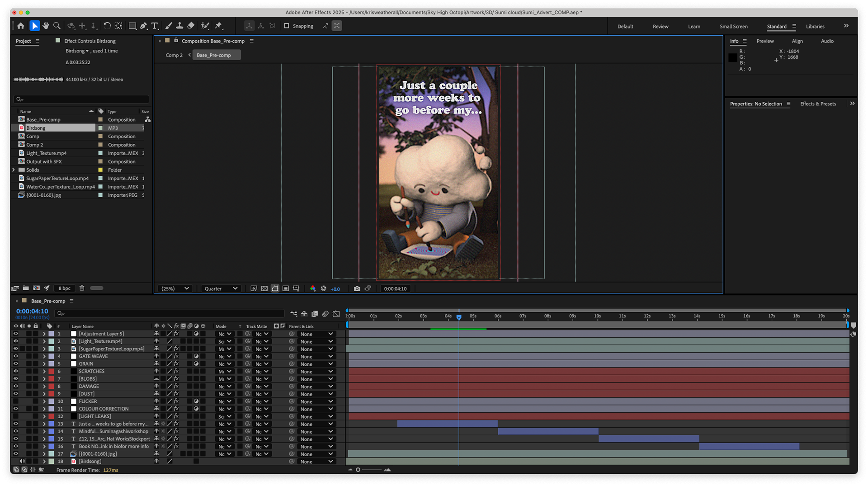The image size is (868, 486).
Task: Open blending mode dropdown for Light_Texture.mp4
Action: coord(225,341)
